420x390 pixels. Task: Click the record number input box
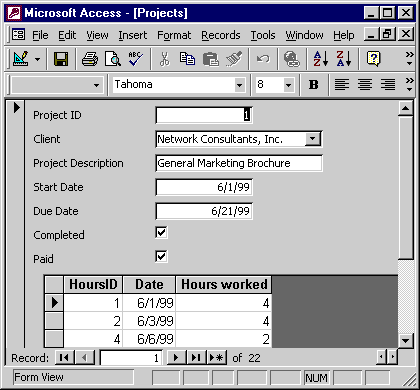[131, 358]
